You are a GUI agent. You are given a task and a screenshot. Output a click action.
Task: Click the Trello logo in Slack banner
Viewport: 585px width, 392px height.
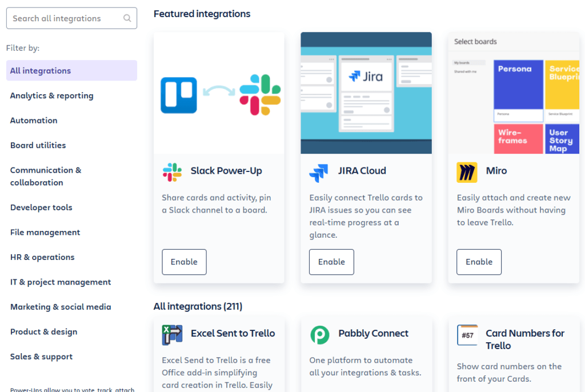pos(179,95)
